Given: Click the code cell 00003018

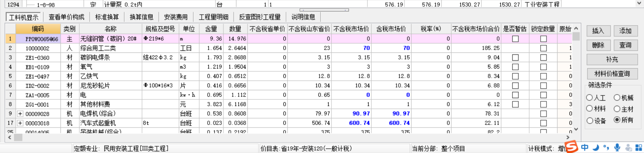Looking at the screenshot, I should coord(38,123).
